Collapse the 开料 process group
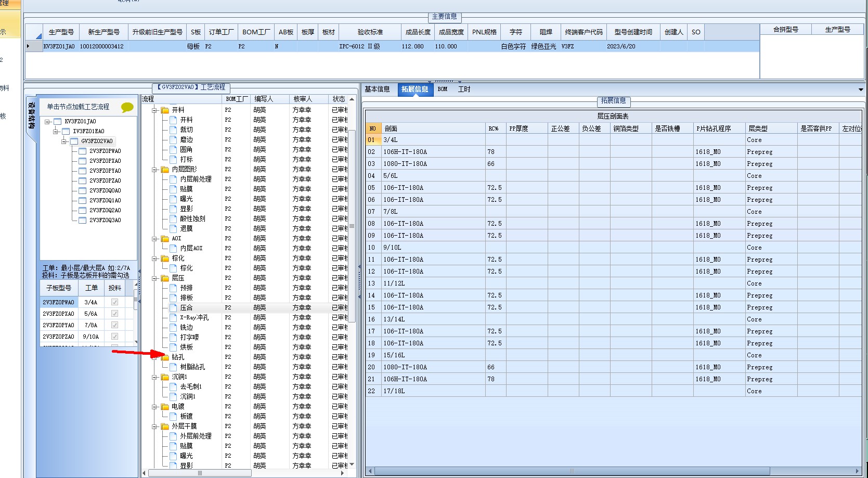Screen dimensions: 868x478 click(154, 110)
